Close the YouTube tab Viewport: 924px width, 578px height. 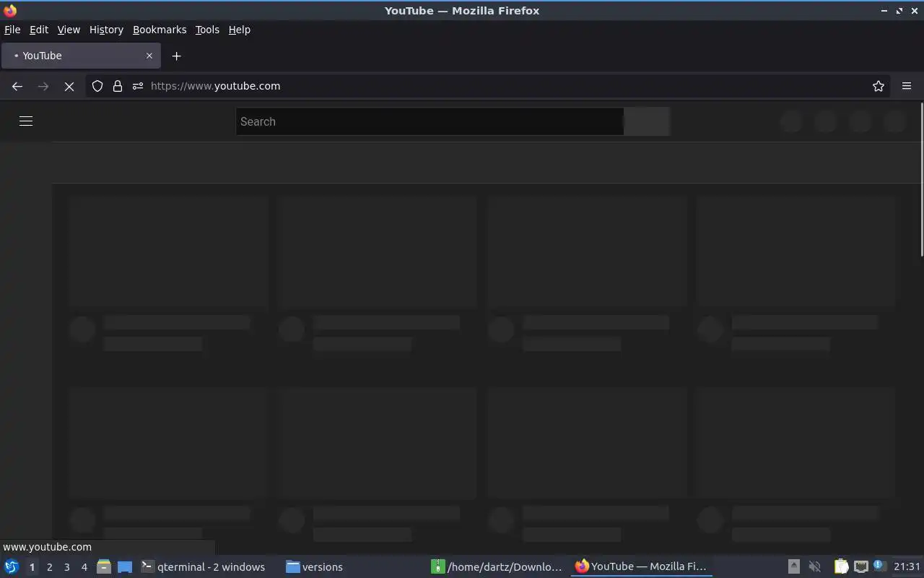pyautogui.click(x=149, y=56)
